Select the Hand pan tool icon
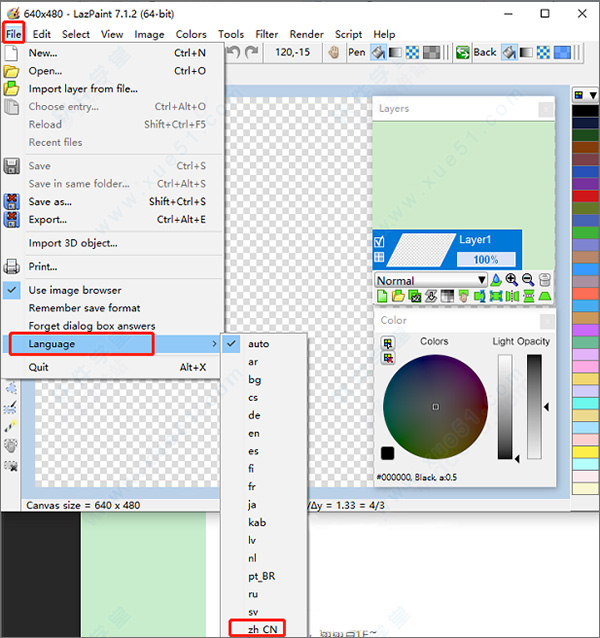Screen dimensions: 600x638 [334, 52]
